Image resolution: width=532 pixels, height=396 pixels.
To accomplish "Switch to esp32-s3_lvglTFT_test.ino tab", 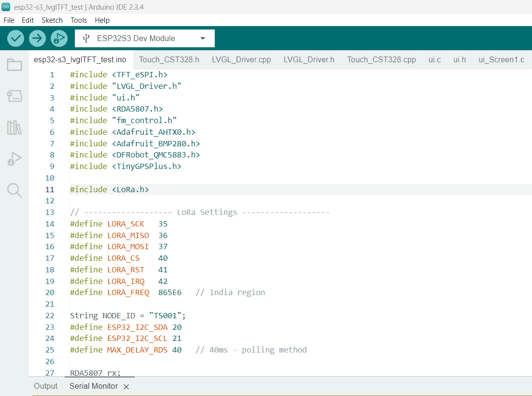I will tap(80, 60).
